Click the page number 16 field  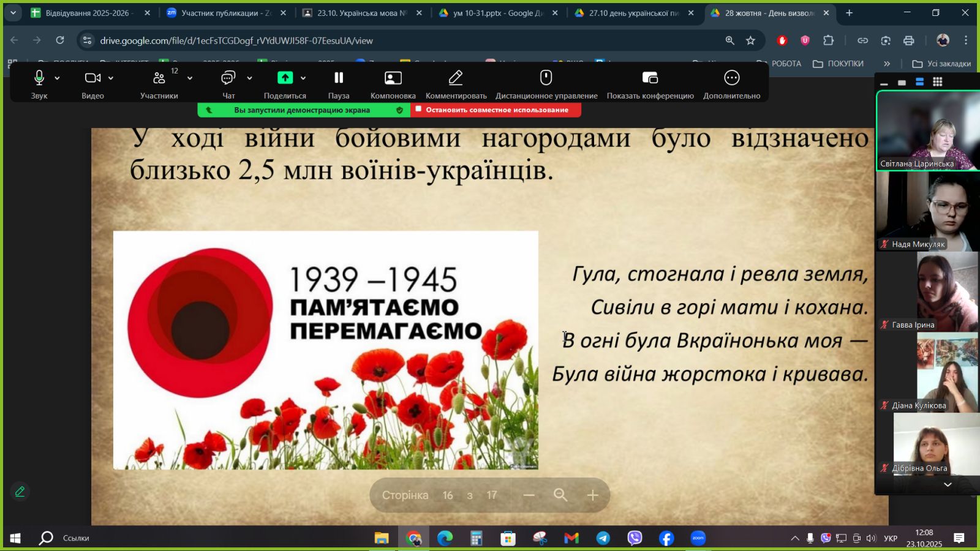pos(448,495)
